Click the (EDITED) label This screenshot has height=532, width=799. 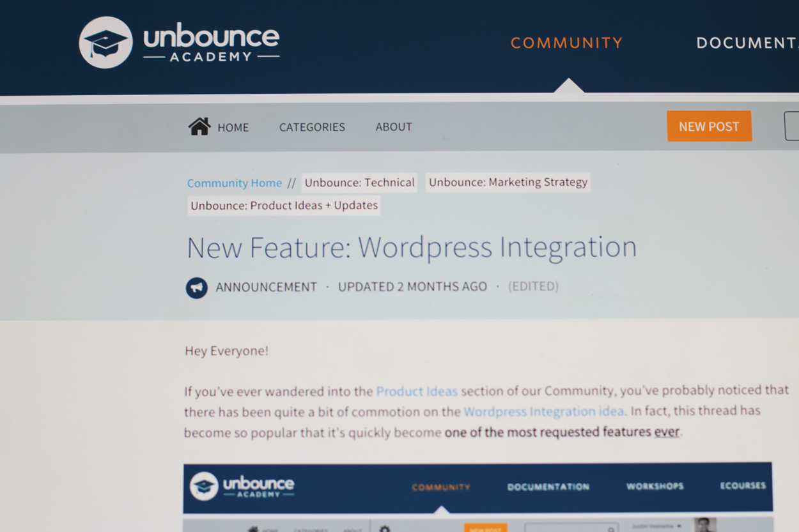pos(533,286)
